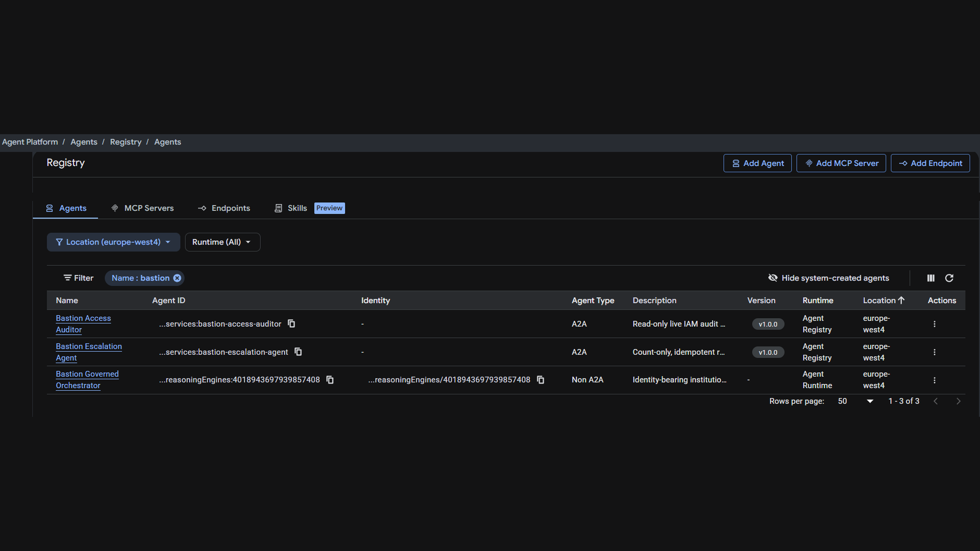Click the Filter field in table toolbar
The height and width of the screenshot is (551, 980).
(x=79, y=278)
